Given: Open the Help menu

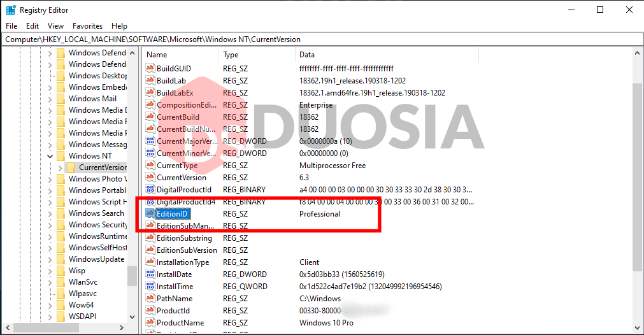Looking at the screenshot, I should [x=119, y=26].
